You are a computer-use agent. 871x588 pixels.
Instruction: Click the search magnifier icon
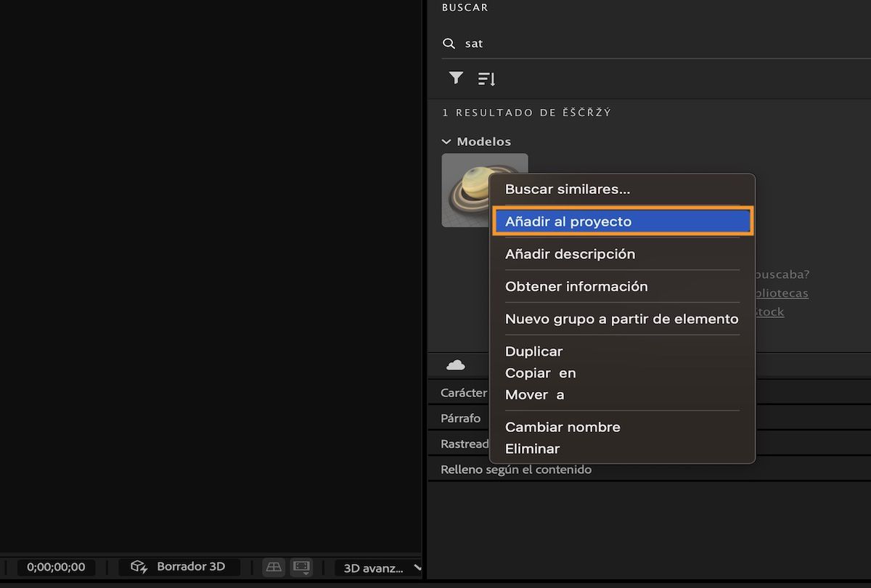449,43
